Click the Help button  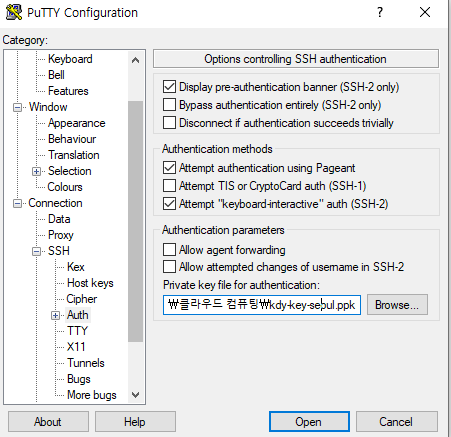(135, 422)
